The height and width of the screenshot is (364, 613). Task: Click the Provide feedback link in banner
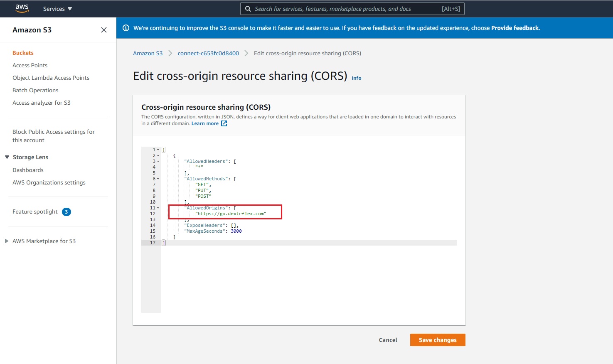(515, 28)
